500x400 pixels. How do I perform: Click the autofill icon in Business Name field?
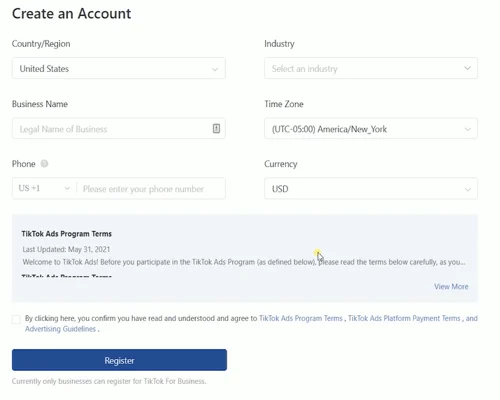pos(216,128)
